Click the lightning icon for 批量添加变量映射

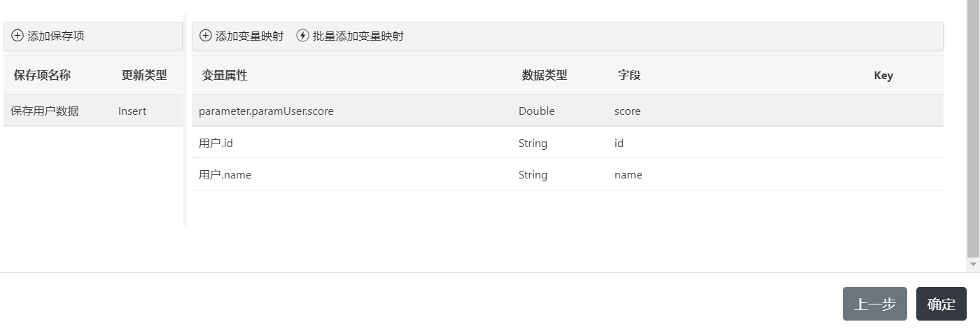coord(303,36)
